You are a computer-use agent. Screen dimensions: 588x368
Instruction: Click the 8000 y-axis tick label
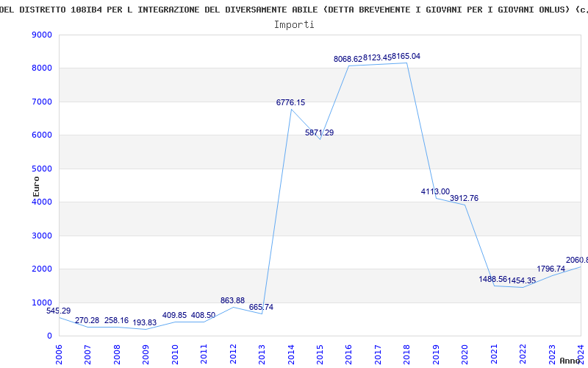tap(43, 68)
